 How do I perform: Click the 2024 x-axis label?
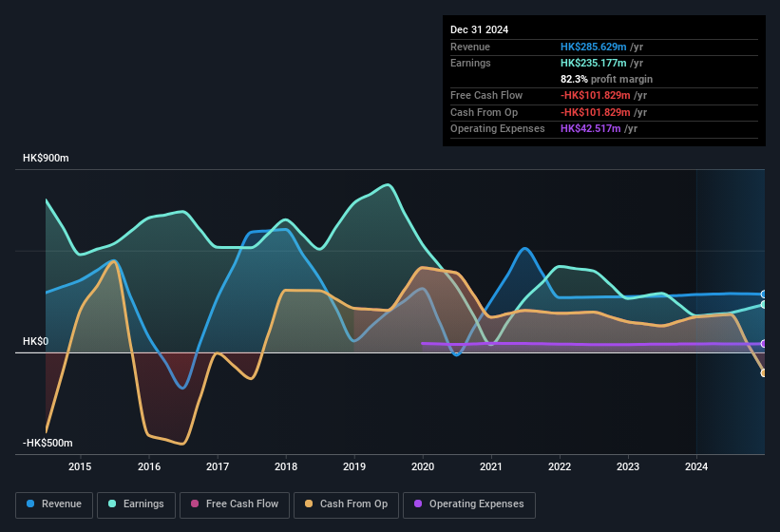696,466
